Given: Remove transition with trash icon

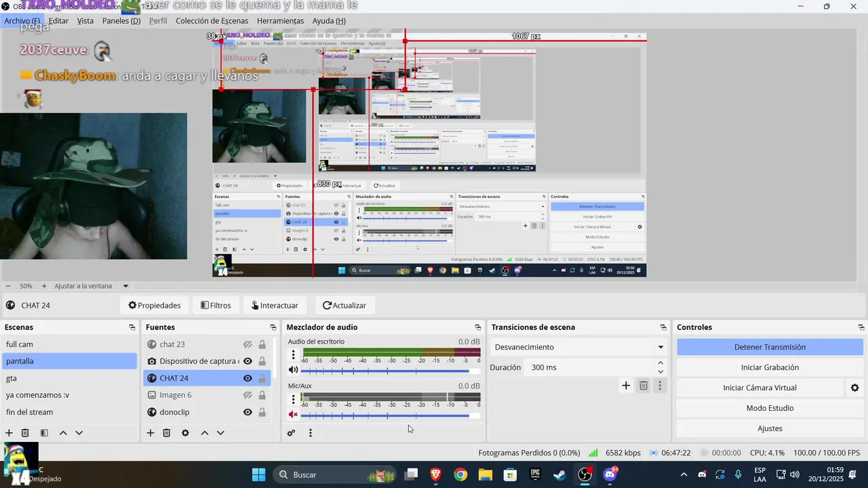Looking at the screenshot, I should click(x=644, y=386).
